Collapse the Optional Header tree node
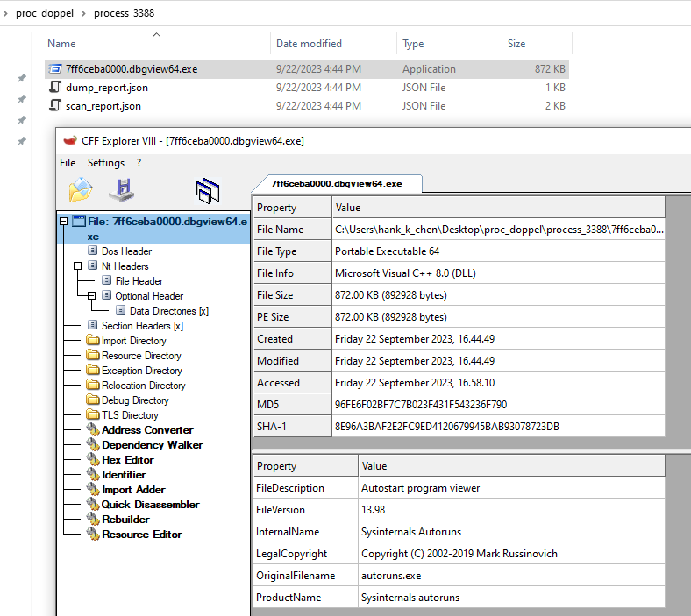 tap(92, 296)
